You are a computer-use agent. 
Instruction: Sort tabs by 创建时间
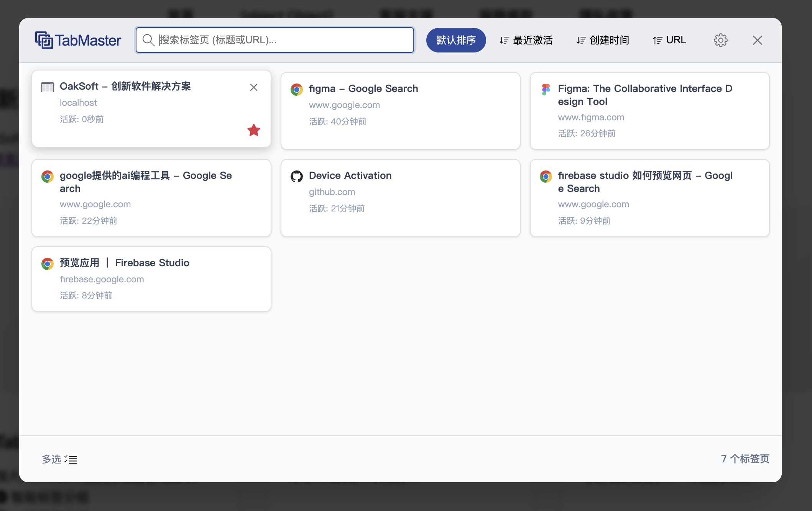click(x=603, y=40)
